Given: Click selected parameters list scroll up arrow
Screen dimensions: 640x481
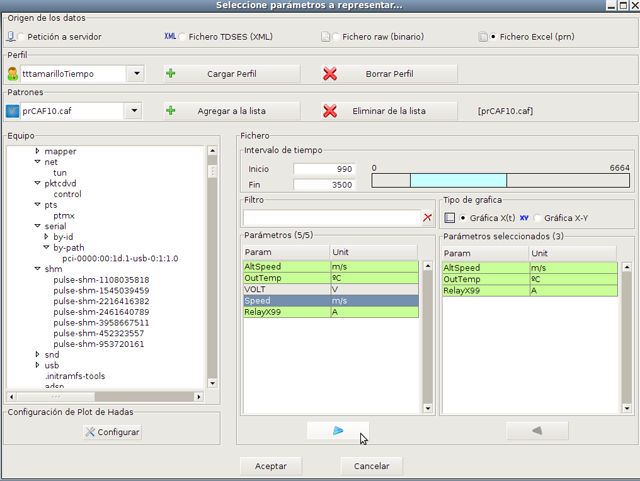Looking at the screenshot, I should [627, 267].
